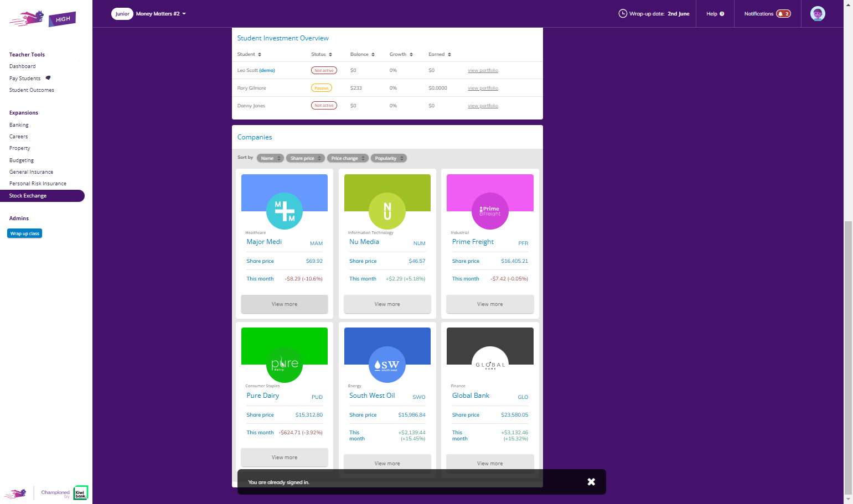The height and width of the screenshot is (504, 853).
Task: Sort student table by Balance column
Action: (363, 54)
